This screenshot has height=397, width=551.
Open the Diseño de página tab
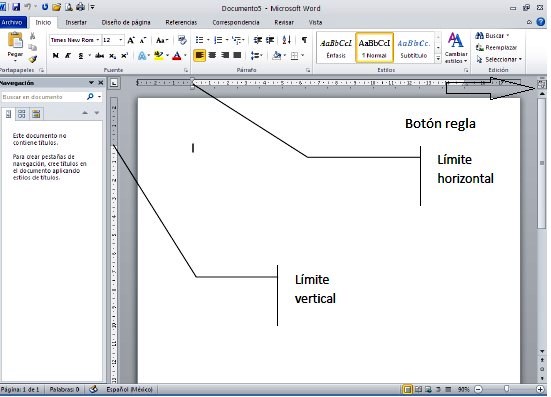126,22
